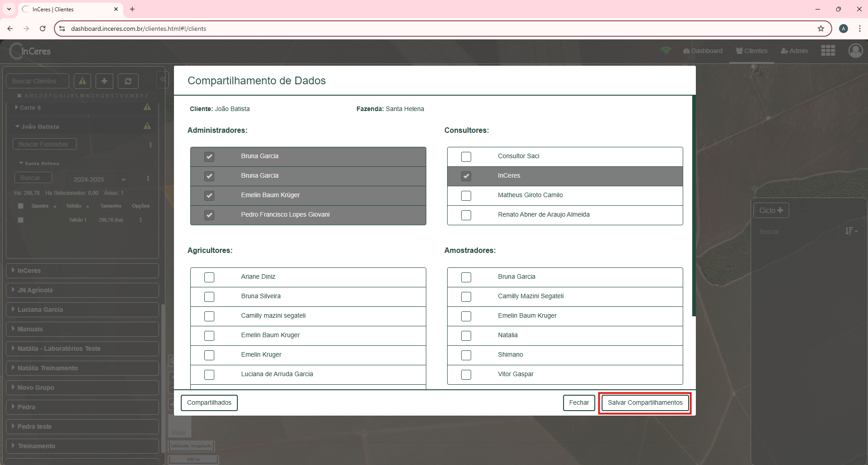The image size is (868, 465).
Task: Click the Fechar button
Action: 579,402
